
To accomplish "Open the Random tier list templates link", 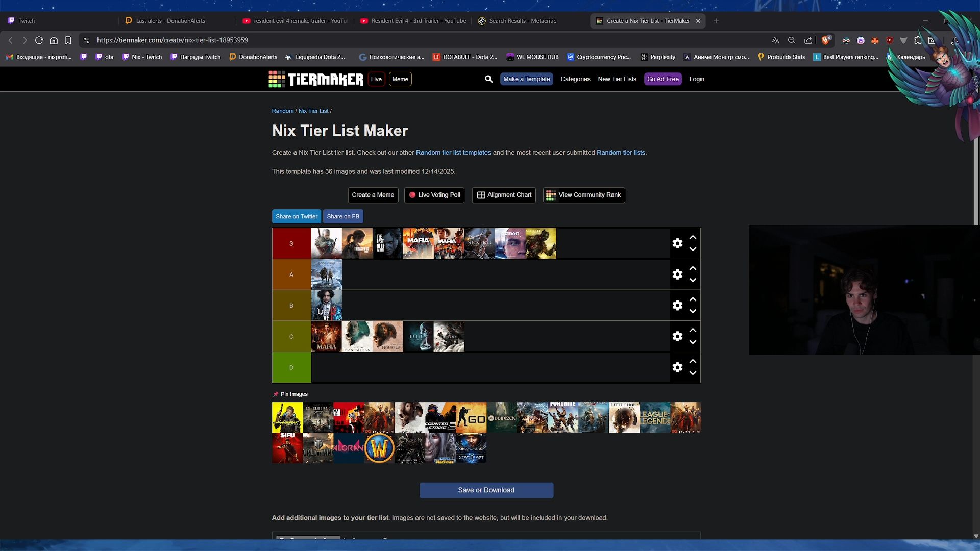I will 453,153.
